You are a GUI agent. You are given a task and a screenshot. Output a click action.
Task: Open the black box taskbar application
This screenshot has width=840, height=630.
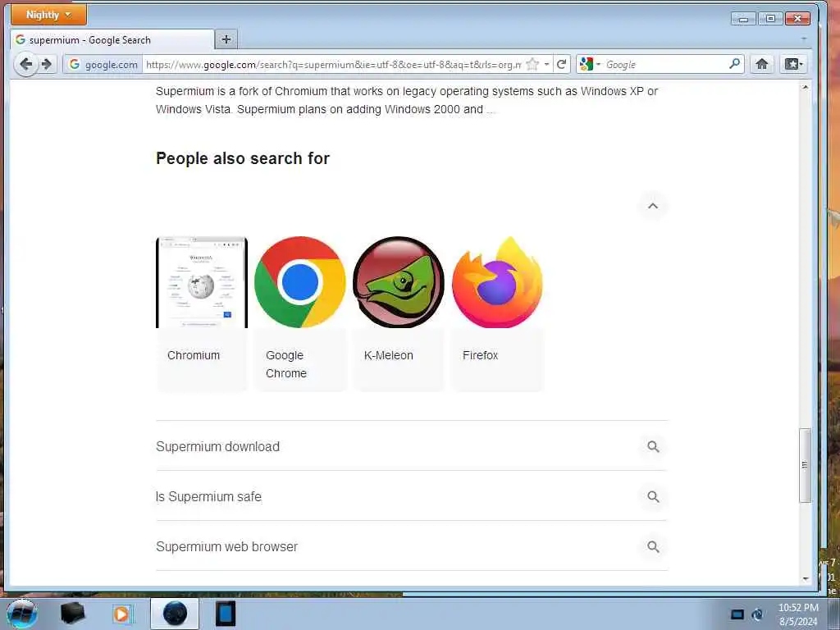pyautogui.click(x=72, y=614)
